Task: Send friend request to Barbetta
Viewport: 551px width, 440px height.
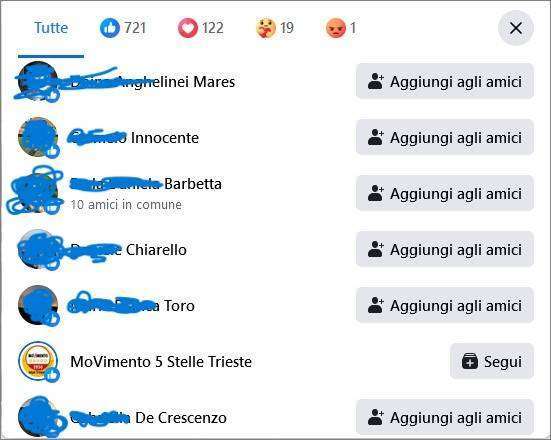Action: point(445,193)
